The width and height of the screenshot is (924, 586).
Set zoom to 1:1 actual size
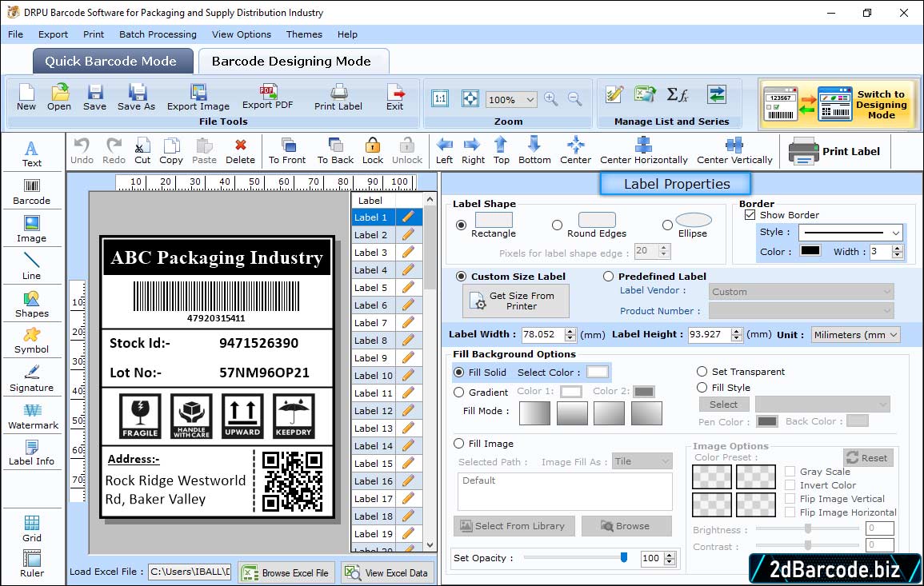pos(440,98)
